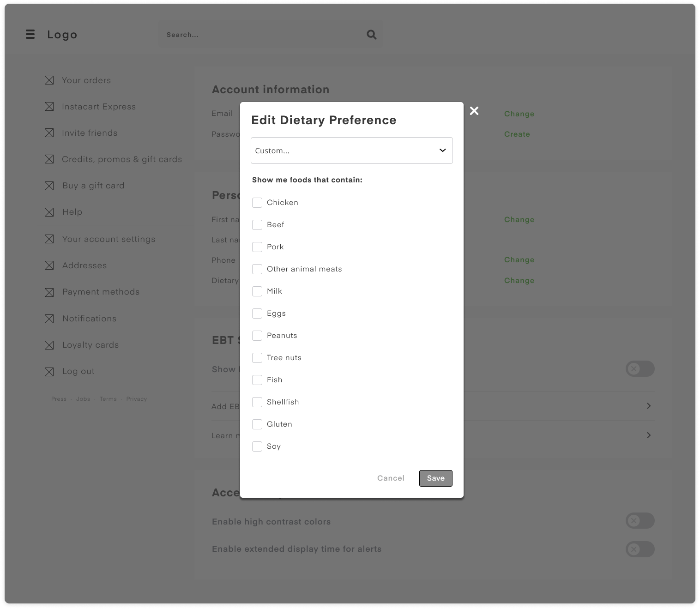Click the Cancel button in dialog
The height and width of the screenshot is (609, 700).
click(391, 478)
